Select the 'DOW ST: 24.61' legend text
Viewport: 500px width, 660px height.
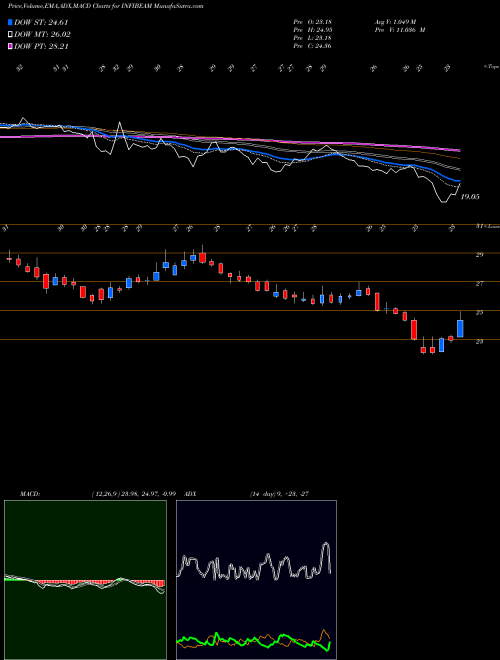coord(41,22)
